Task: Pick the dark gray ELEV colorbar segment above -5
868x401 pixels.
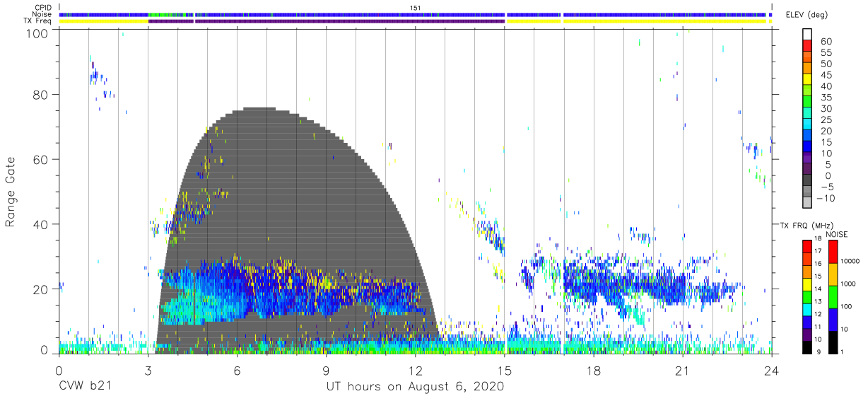Action: tap(807, 179)
